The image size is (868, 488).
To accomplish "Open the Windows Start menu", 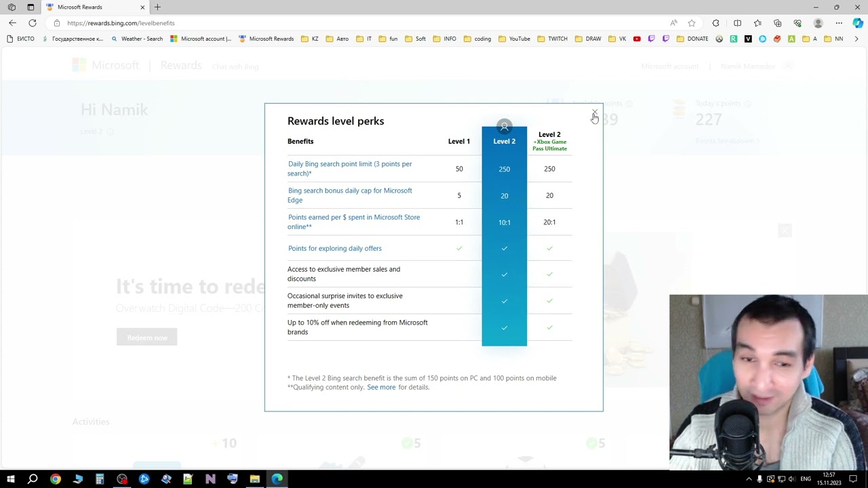I will (x=11, y=479).
